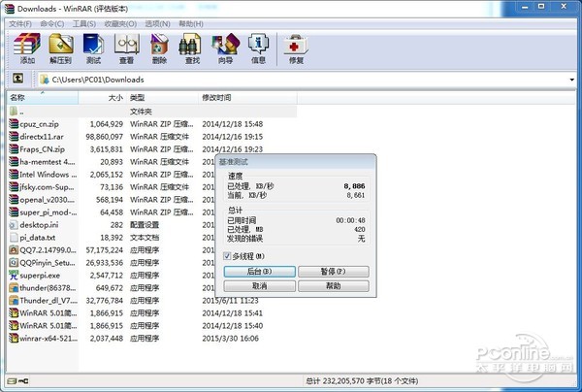This screenshot has width=582, height=392.
Task: Open the 工具(S) menu
Action: coord(84,23)
